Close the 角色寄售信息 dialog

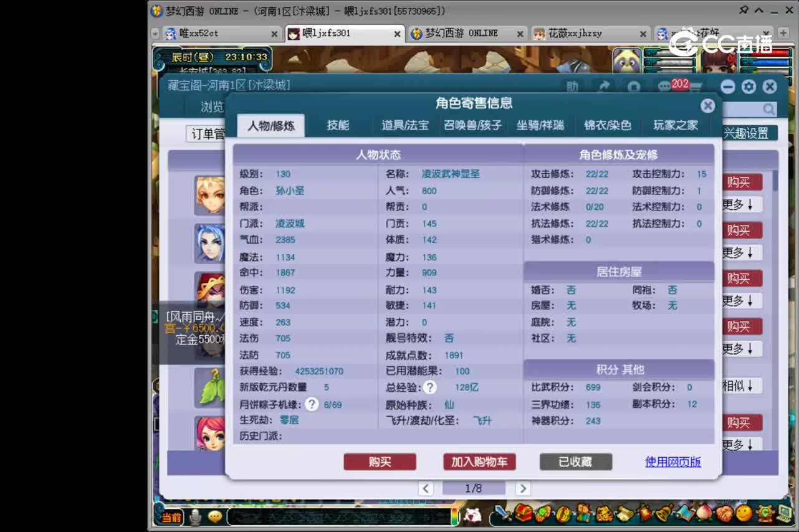(x=707, y=105)
